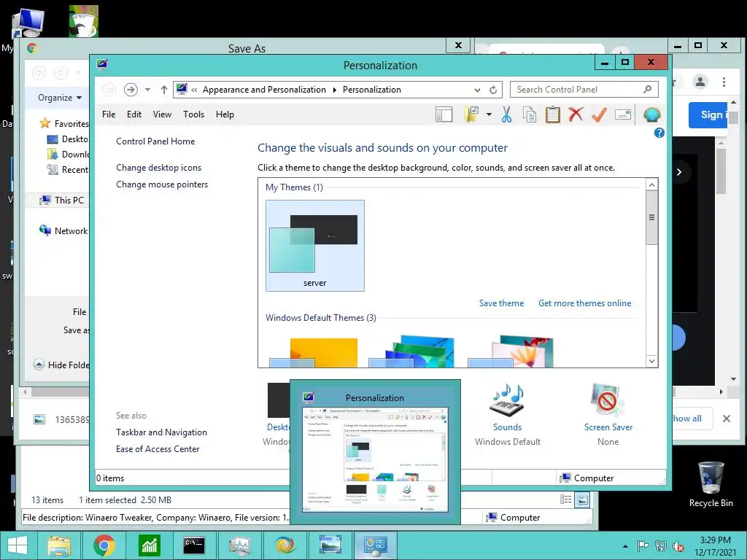747x560 pixels.
Task: Open Google Chrome from the taskbar
Action: [x=104, y=545]
